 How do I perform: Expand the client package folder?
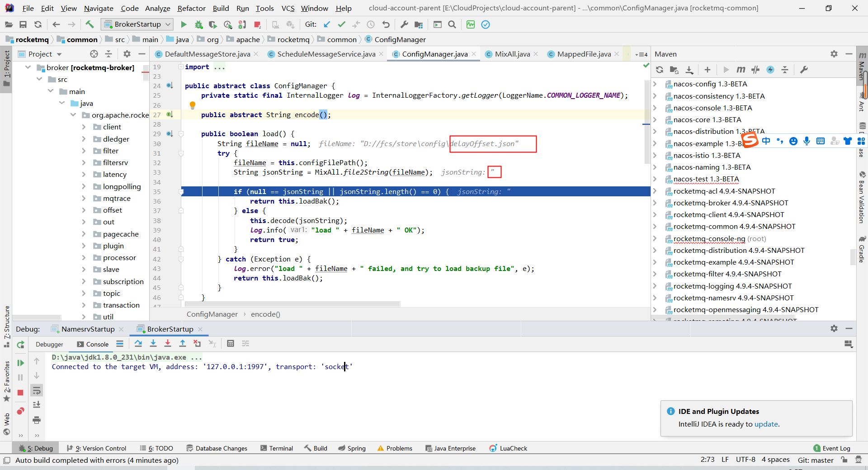point(84,127)
